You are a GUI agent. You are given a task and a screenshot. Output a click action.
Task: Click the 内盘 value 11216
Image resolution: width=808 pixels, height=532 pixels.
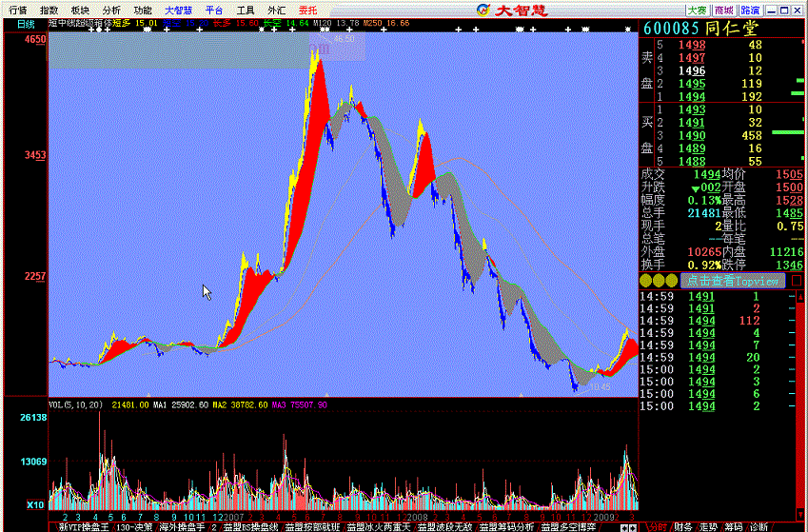786,252
